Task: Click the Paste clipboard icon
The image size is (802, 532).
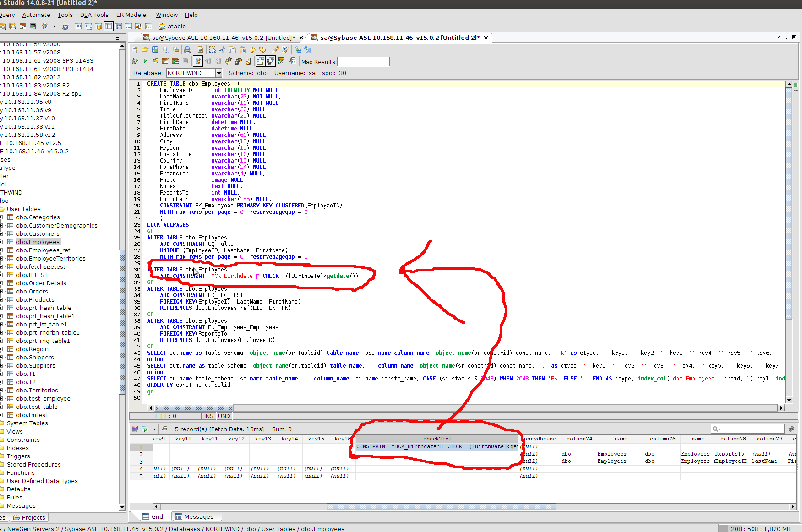Action: click(242, 49)
